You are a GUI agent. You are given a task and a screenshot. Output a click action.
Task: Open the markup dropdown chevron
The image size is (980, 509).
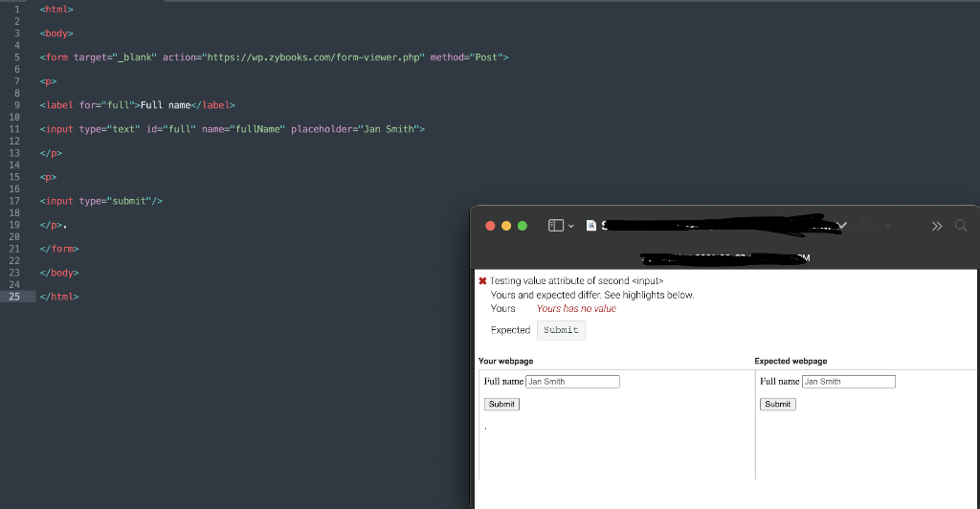(x=887, y=226)
